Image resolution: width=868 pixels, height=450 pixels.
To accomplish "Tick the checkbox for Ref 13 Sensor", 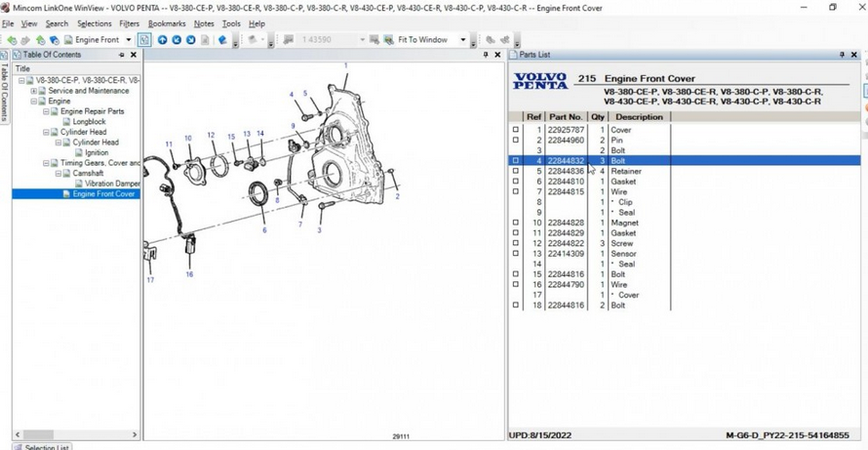I will 515,253.
